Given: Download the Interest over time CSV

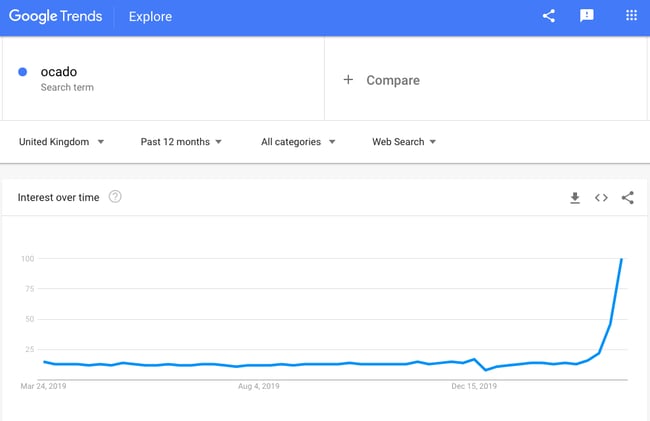Looking at the screenshot, I should click(x=575, y=198).
